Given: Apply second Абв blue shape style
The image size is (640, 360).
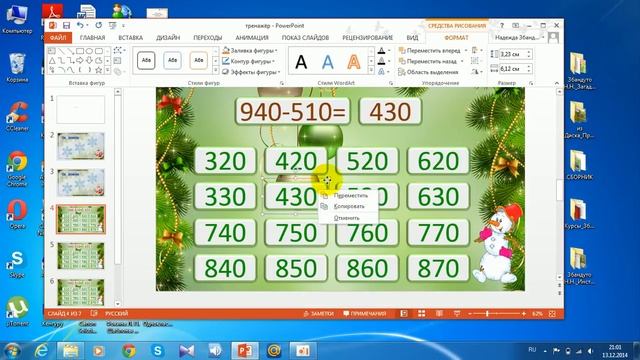Looking at the screenshot, I should [172, 60].
